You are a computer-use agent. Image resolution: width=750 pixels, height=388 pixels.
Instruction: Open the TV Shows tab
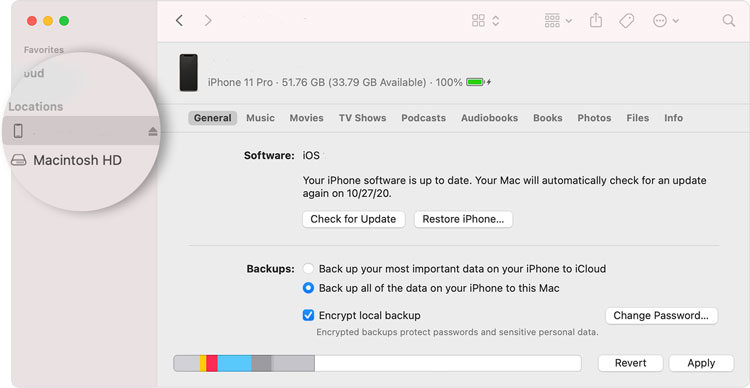click(363, 118)
